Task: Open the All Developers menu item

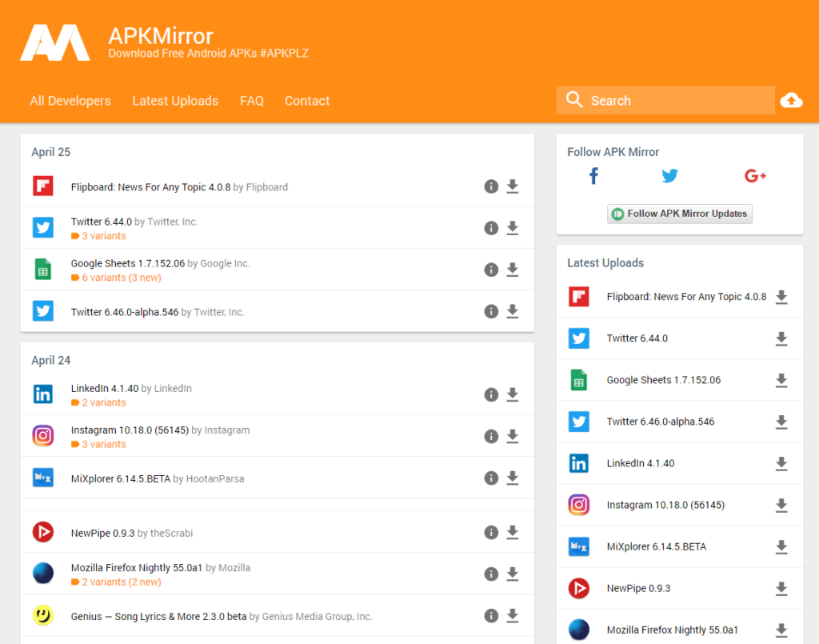Action: [x=70, y=101]
